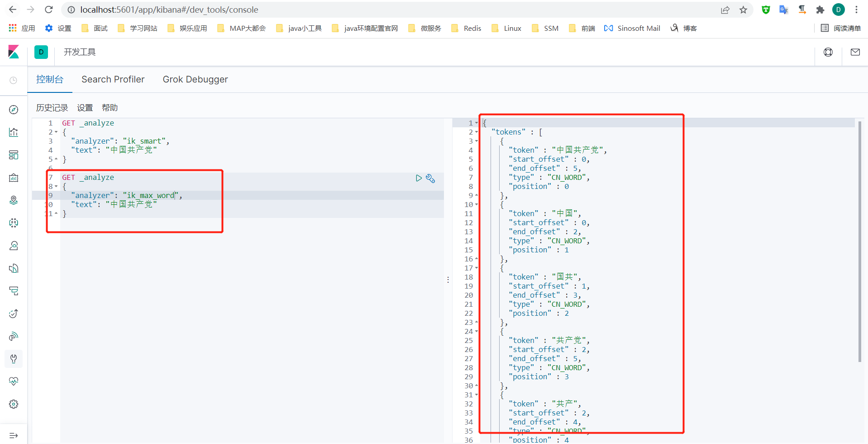868x444 pixels.
Task: Click "ik_smart" analyzer value in editor
Action: (x=144, y=141)
